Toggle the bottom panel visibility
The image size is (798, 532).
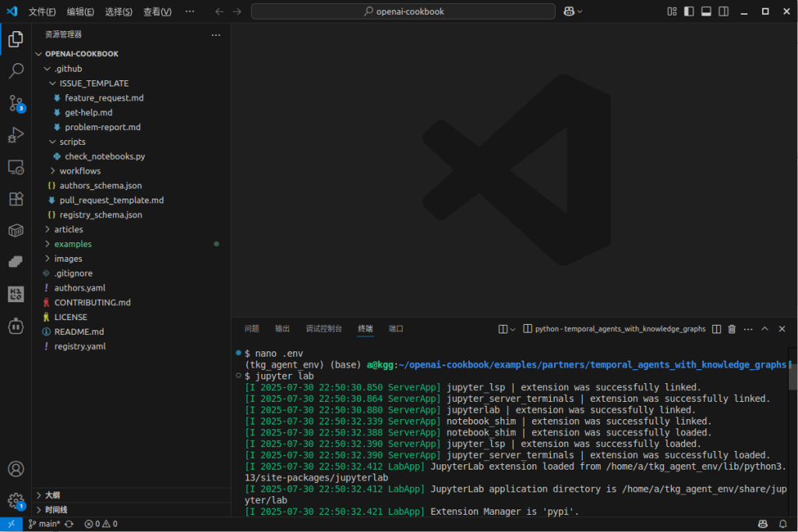coord(706,11)
